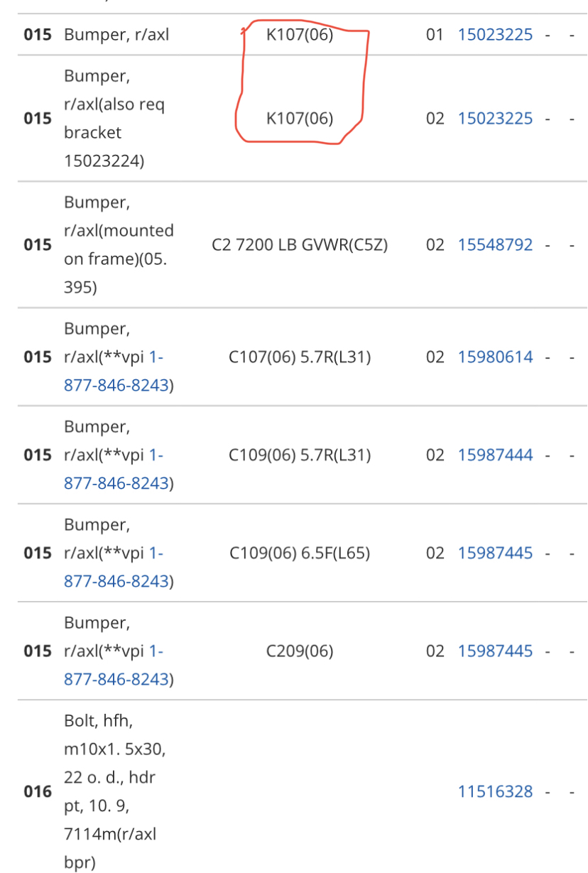The image size is (588, 873).
Task: Open 15023225 link in quantity 01 row
Action: [495, 35]
